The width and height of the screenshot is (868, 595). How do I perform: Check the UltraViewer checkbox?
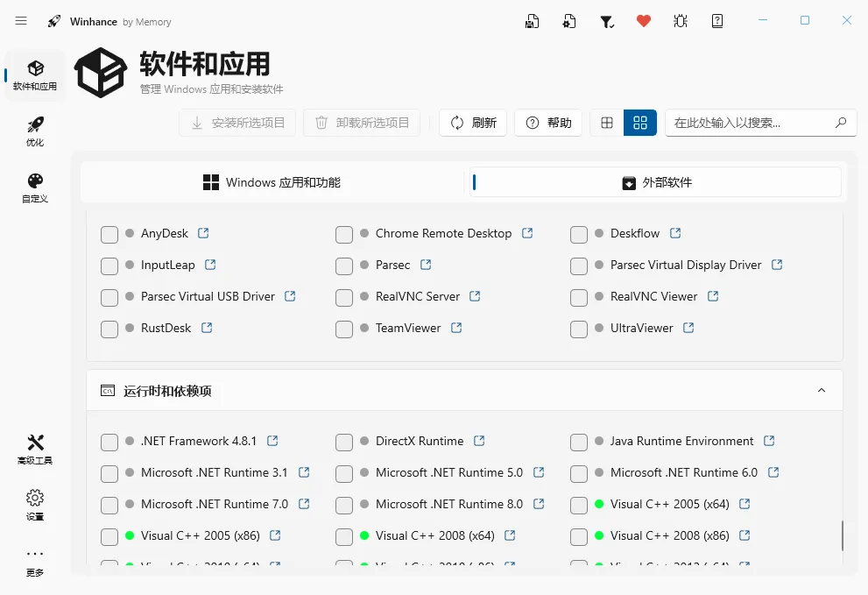point(578,329)
